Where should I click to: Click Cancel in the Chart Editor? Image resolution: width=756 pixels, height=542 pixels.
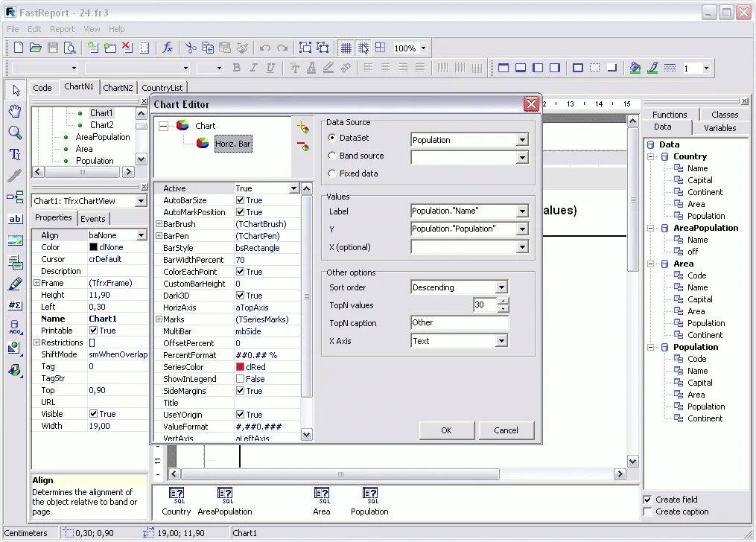506,430
